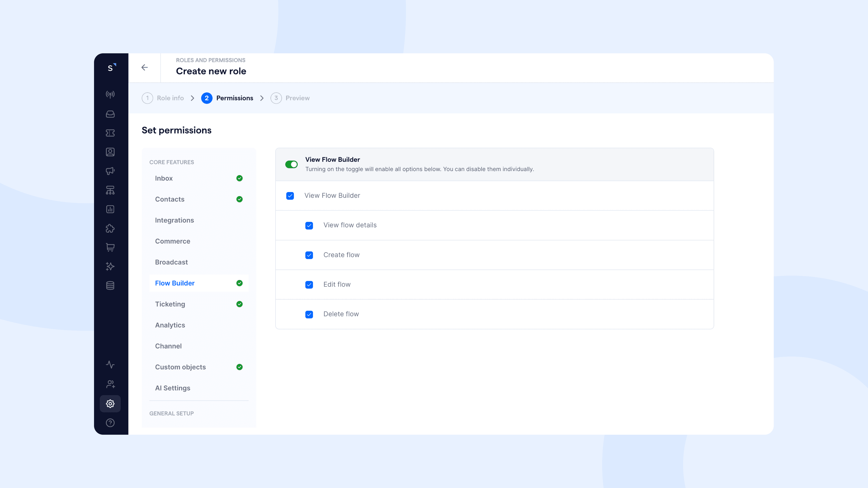
Task: Open the AI sparkles icon in sidebar
Action: [x=110, y=266]
